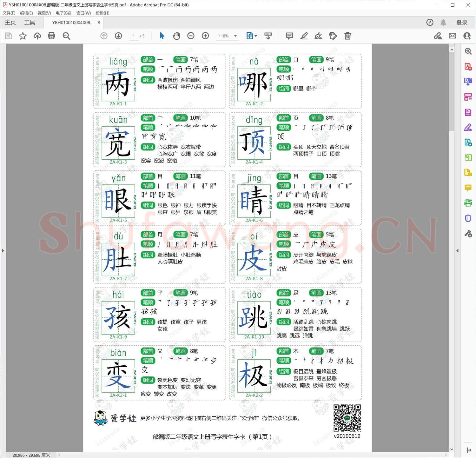Open Send for review sidebar tool
This screenshot has width=476, height=458.
pyautogui.click(x=468, y=142)
